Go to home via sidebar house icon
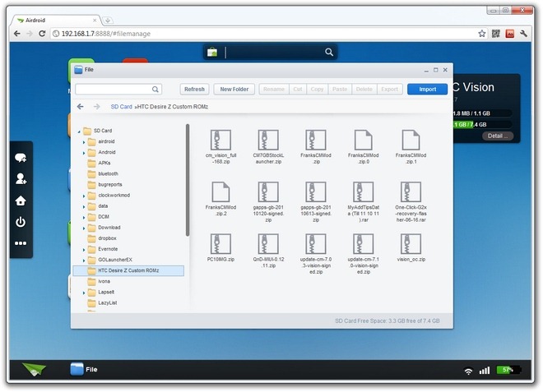Screen dimensions: 543x392 (21, 201)
